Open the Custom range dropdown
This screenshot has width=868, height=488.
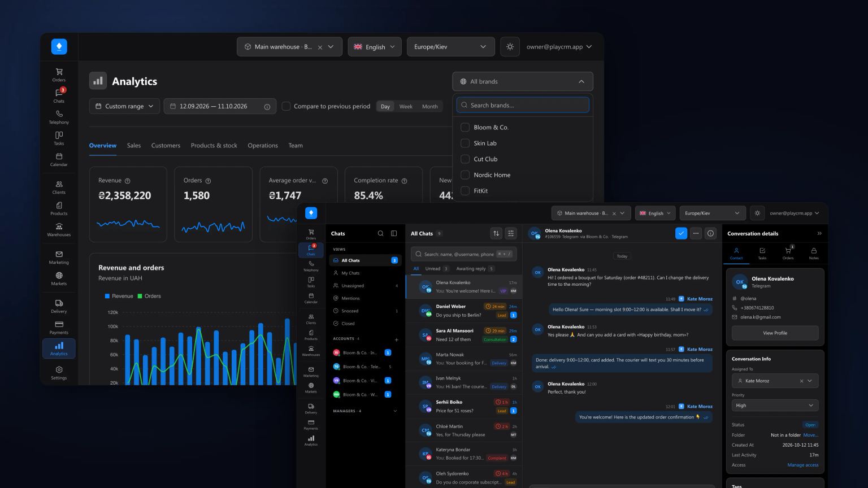124,106
